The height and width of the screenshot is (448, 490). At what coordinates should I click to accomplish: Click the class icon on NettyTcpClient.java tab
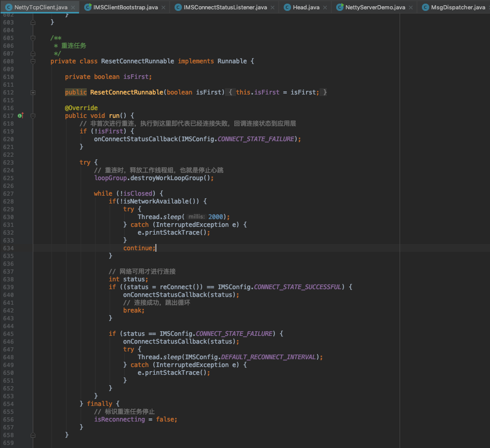(9, 7)
